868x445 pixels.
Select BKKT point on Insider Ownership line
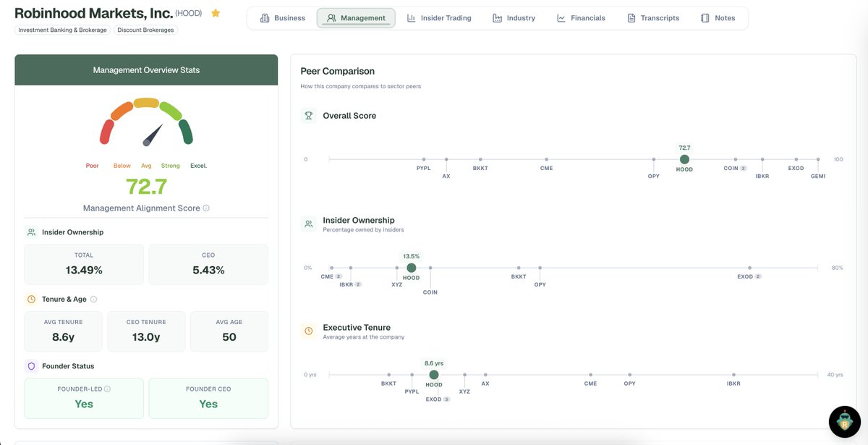519,268
